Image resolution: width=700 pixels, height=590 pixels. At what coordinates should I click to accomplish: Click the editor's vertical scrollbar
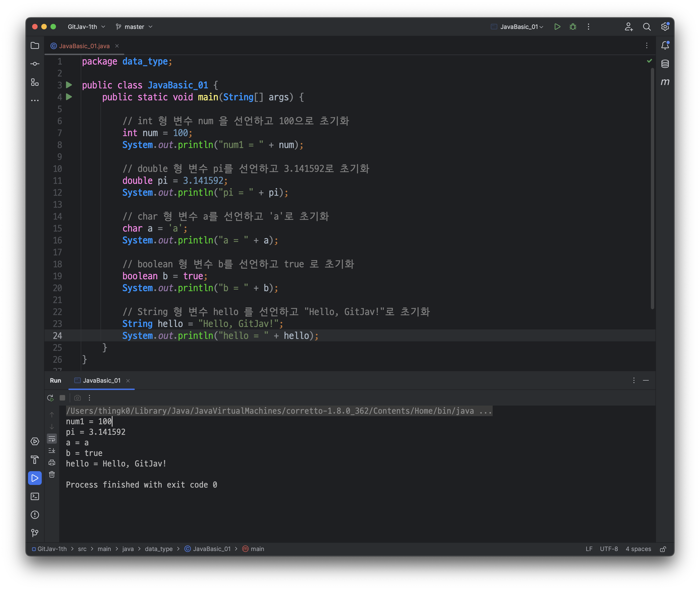[652, 187]
